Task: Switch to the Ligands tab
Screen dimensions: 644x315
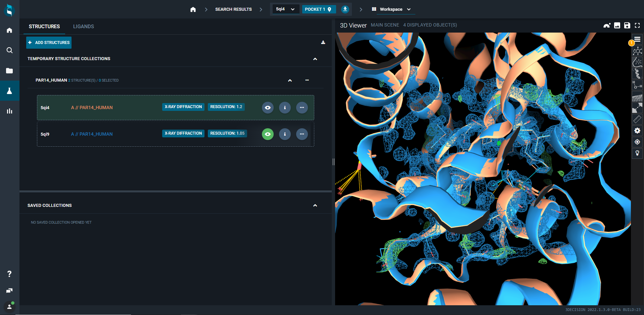Action: coord(84,27)
